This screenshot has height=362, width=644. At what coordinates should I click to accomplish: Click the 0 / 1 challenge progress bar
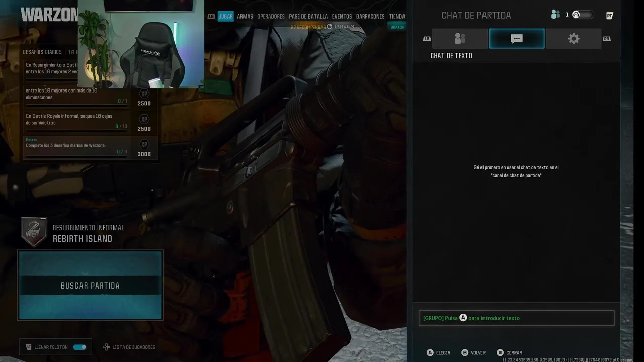pyautogui.click(x=76, y=106)
